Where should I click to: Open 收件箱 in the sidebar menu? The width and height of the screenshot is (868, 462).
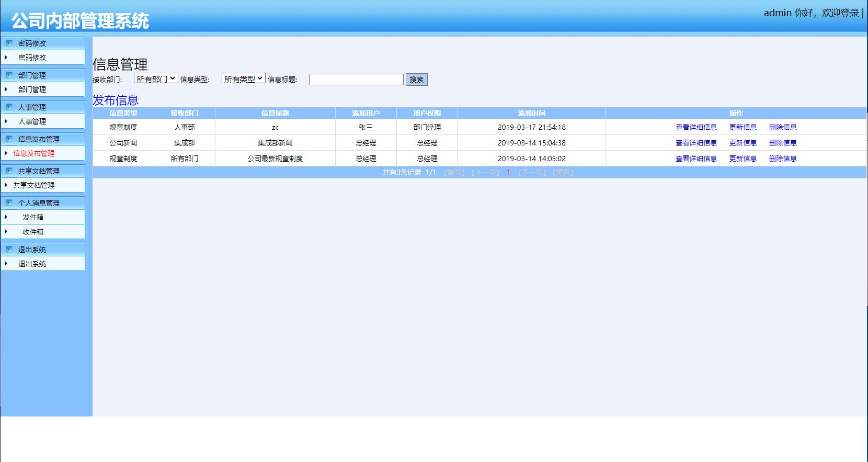point(33,232)
